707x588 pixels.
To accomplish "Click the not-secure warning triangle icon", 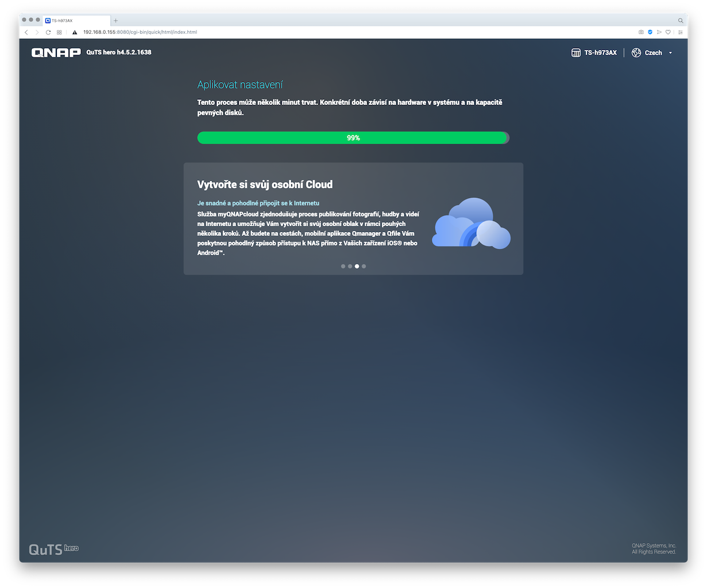I will click(75, 32).
